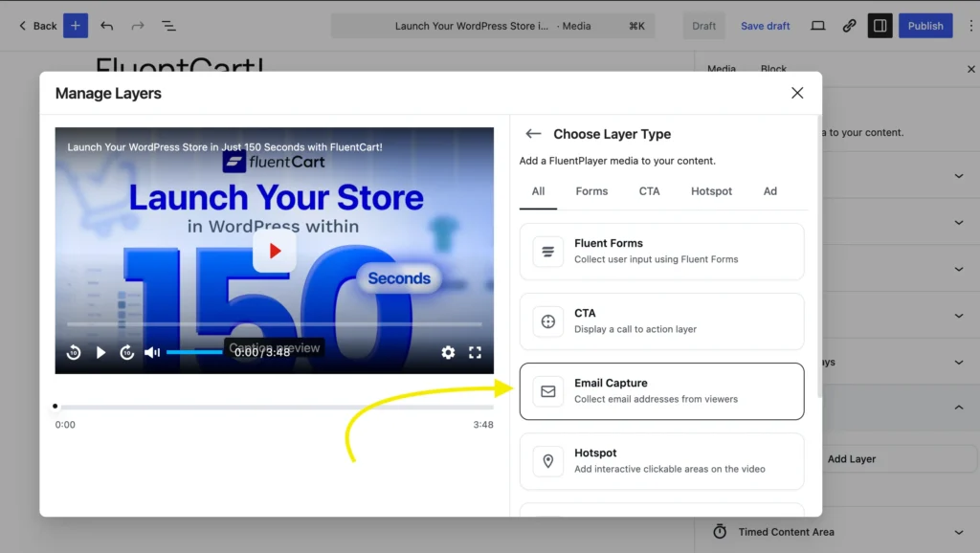
Task: Publish the post
Action: click(925, 26)
